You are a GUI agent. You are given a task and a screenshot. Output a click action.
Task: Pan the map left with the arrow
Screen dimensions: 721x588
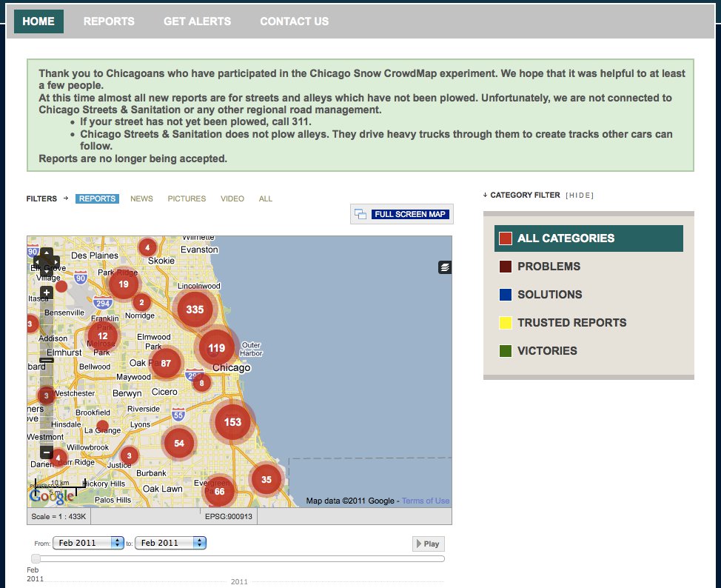pyautogui.click(x=38, y=263)
